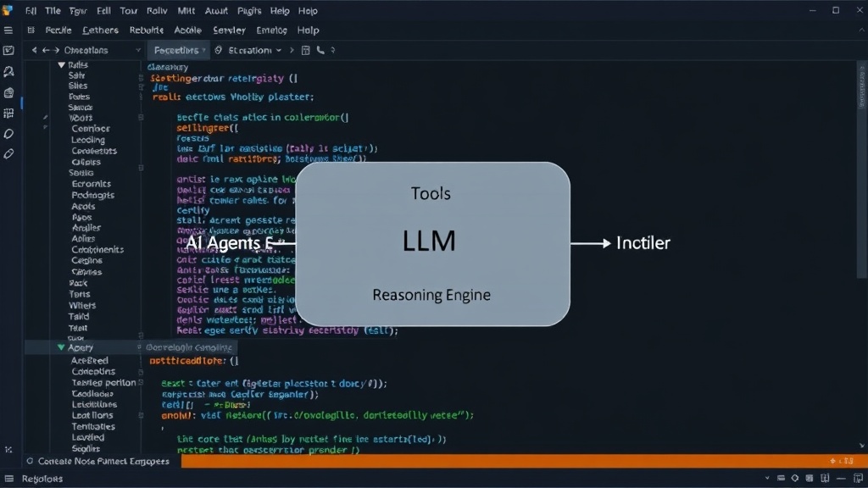Viewport: 868px width, 488px height.
Task: Open the Cheeotlons panel dropdown arrow
Action: [x=138, y=50]
